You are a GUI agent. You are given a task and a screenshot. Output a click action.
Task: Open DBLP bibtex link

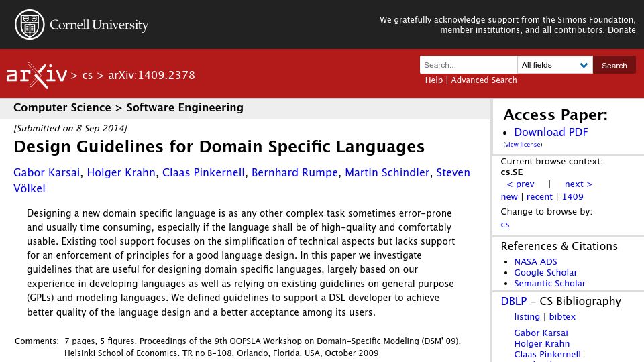tap(562, 317)
